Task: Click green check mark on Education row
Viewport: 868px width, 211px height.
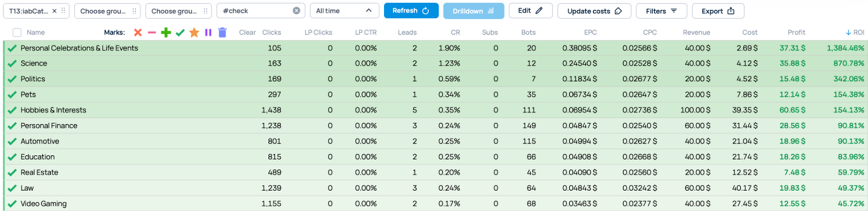Action: [x=12, y=157]
